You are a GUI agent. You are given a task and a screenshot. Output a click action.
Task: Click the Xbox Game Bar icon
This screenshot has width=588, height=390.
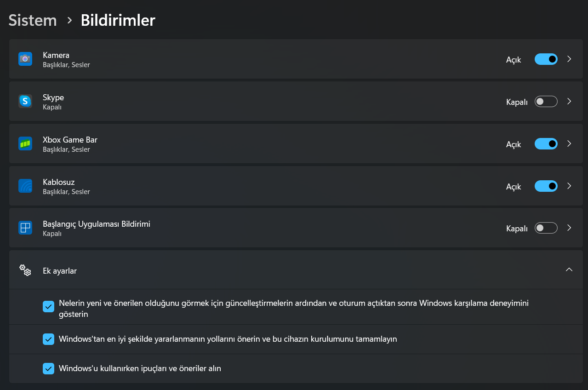coord(25,143)
